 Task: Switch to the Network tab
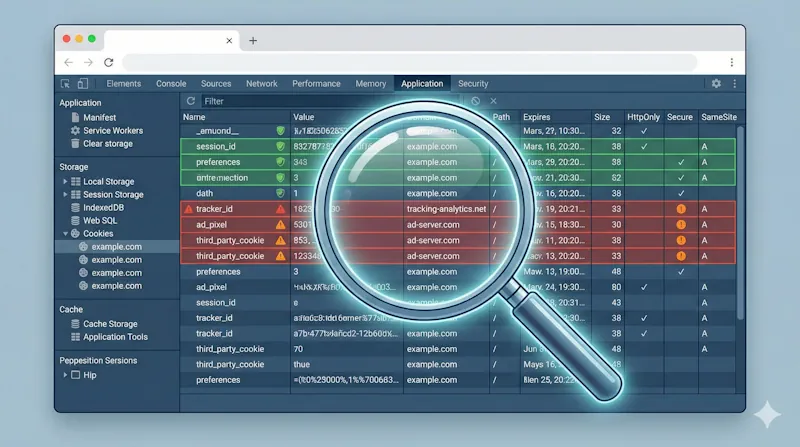coord(262,84)
